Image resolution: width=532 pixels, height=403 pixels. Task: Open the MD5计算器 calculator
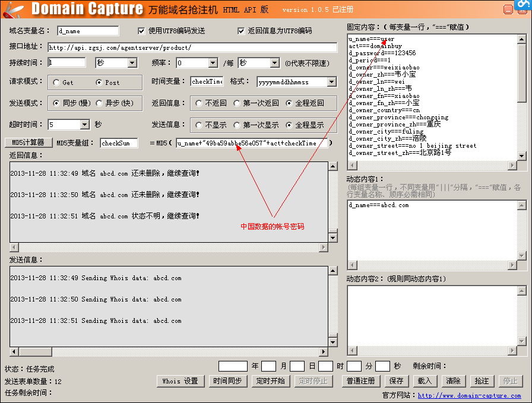(28, 142)
